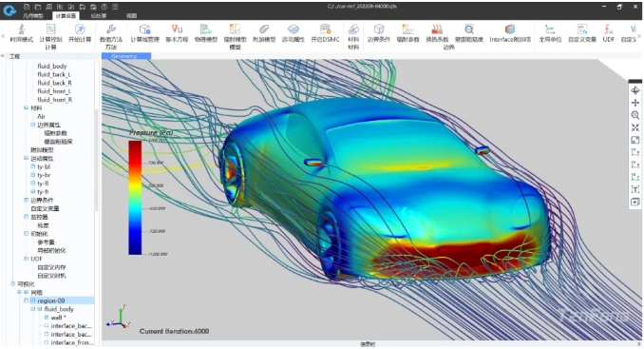Click the 开始计算 start calculation icon
The image size is (644, 349).
tap(80, 29)
